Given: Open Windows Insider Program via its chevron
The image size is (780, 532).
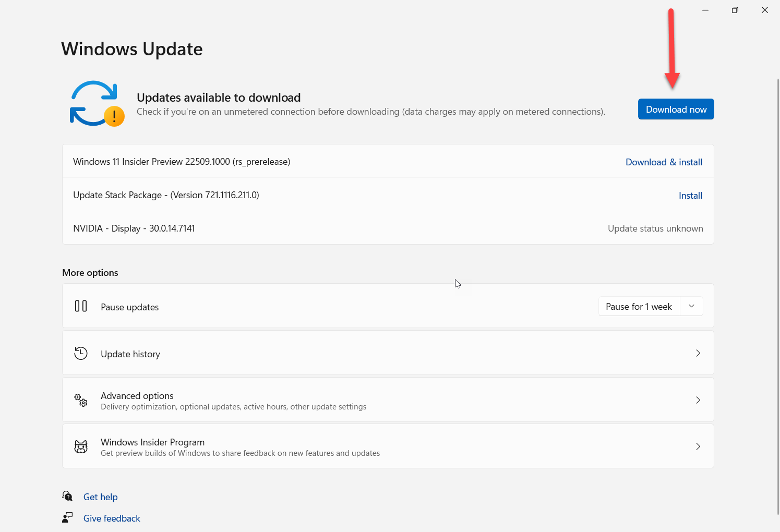Looking at the screenshot, I should pyautogui.click(x=698, y=446).
